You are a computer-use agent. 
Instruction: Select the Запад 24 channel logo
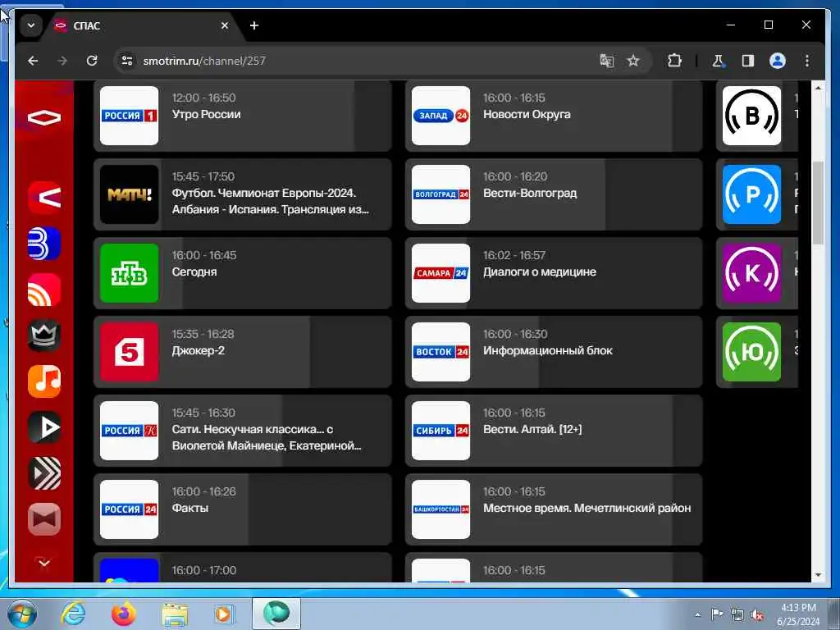click(441, 116)
